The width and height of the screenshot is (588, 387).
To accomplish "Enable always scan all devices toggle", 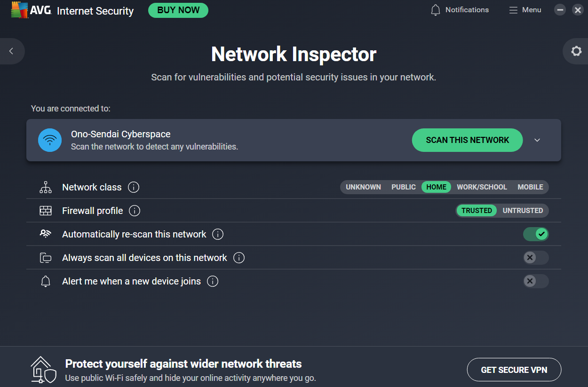I will [x=536, y=258].
